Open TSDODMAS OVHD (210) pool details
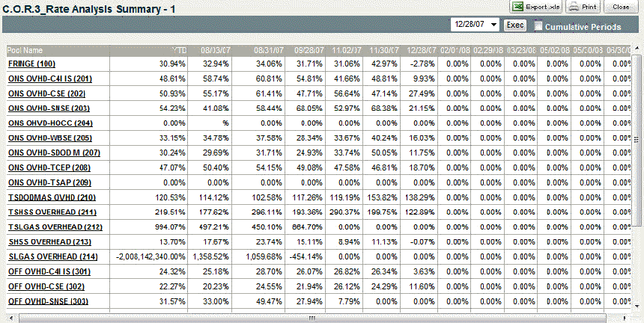Image resolution: width=644 pixels, height=323 pixels. click(x=52, y=197)
